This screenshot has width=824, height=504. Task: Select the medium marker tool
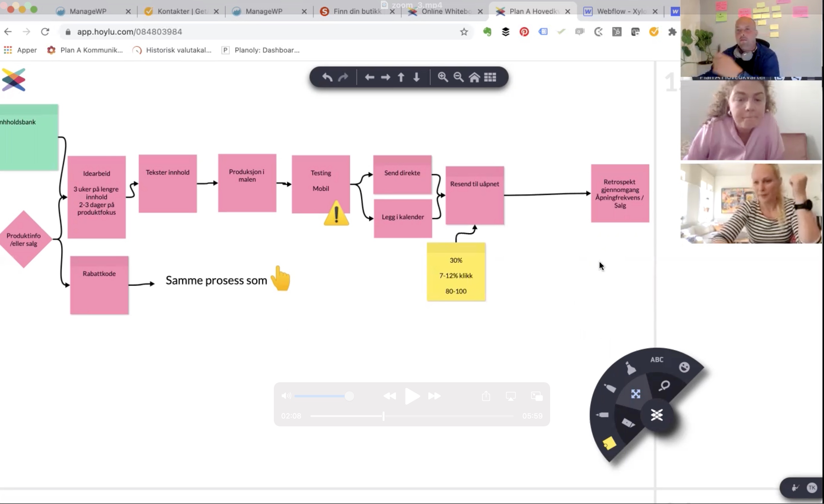click(610, 388)
